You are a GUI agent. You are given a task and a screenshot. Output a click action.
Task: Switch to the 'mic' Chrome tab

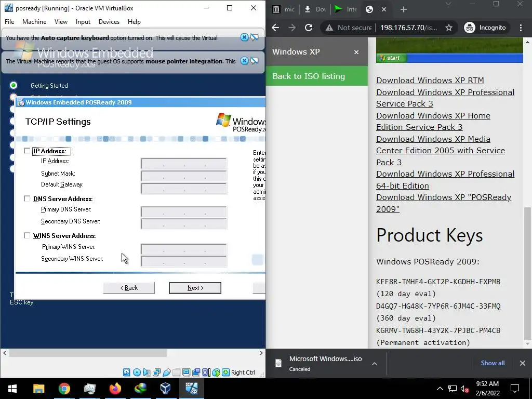[284, 9]
